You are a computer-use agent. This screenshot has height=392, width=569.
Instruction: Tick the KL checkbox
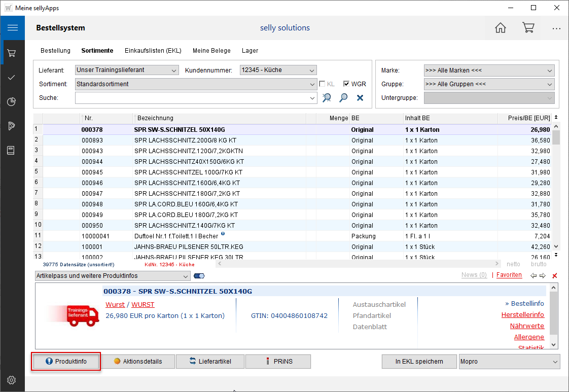click(323, 84)
